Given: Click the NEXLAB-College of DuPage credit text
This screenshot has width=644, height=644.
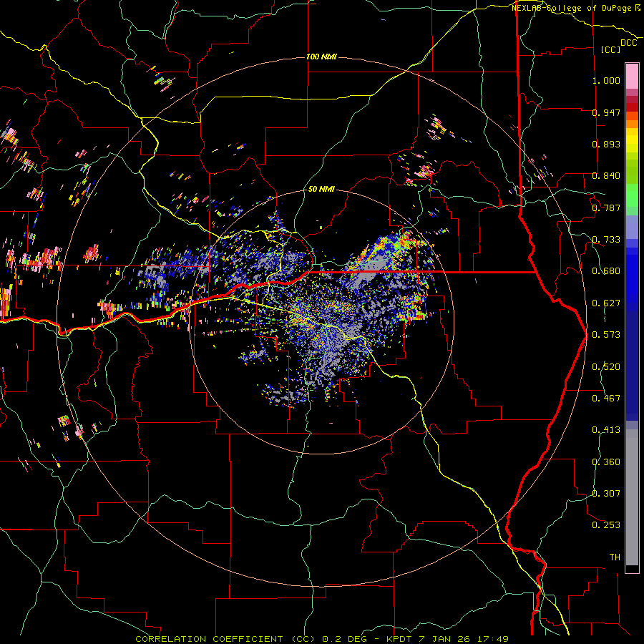Looking at the screenshot, I should [576, 8].
